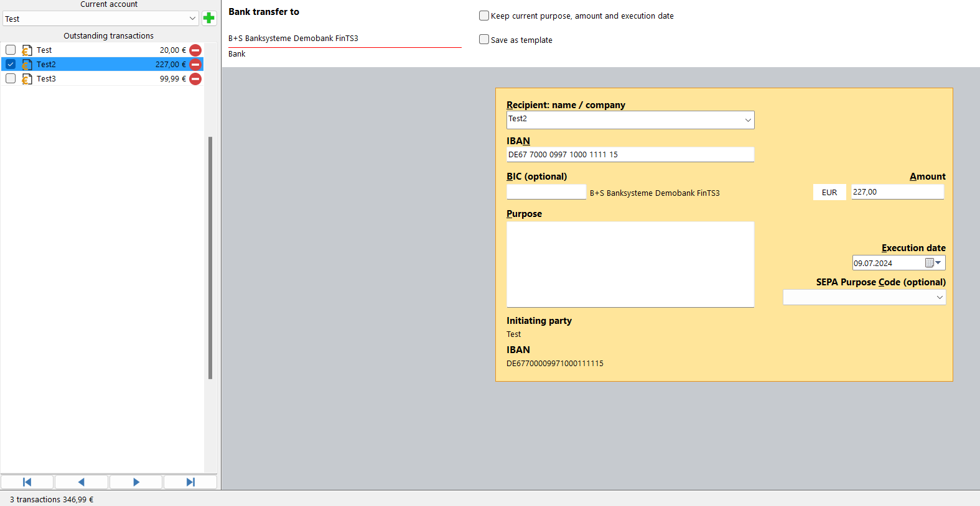Screen dimensions: 980x506
Task: Click the B+S Banksysteme Demobank FinTS3 bank field
Action: [x=345, y=39]
